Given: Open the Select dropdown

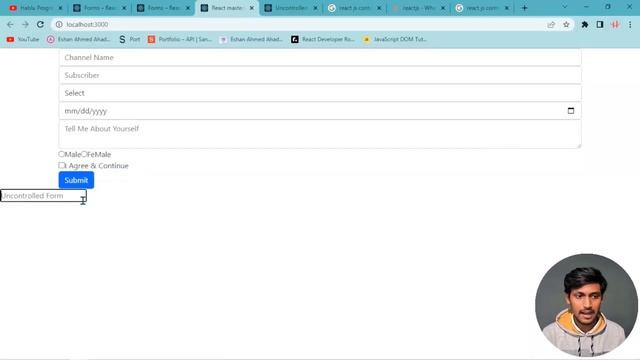Looking at the screenshot, I should 320,93.
